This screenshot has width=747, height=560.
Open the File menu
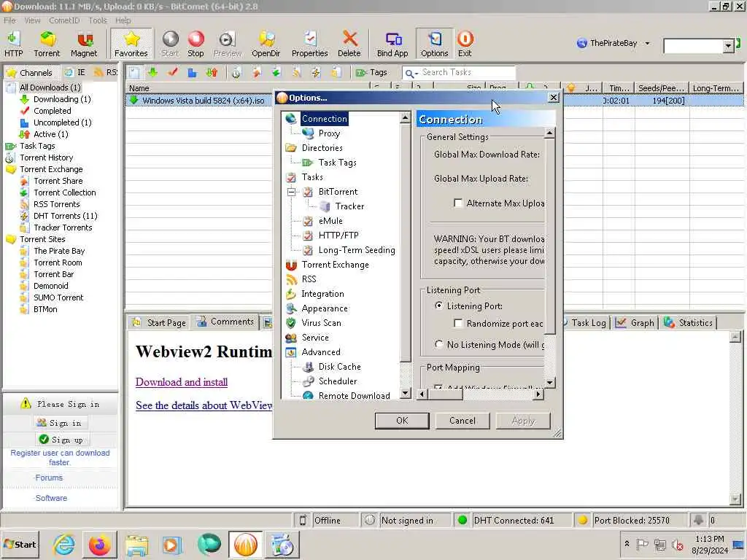tap(9, 20)
